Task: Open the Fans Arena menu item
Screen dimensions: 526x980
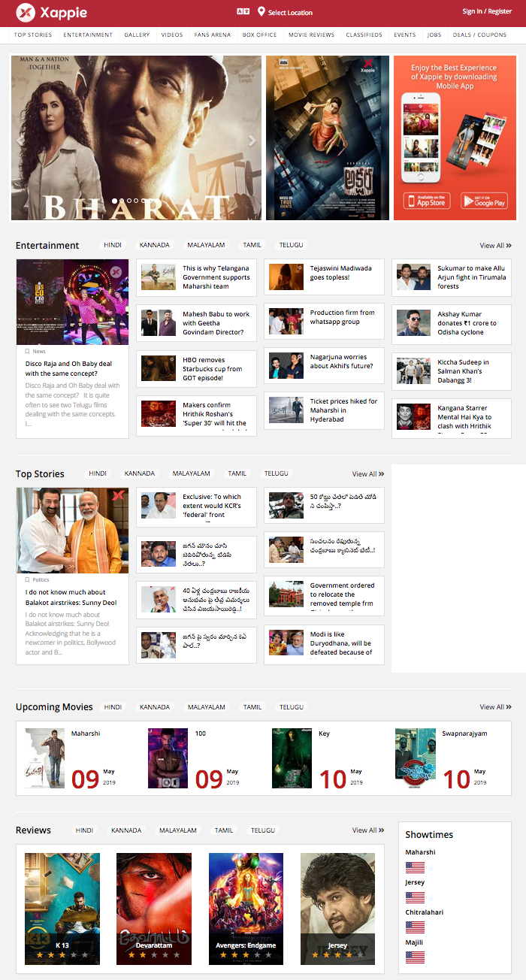Action: pos(213,35)
